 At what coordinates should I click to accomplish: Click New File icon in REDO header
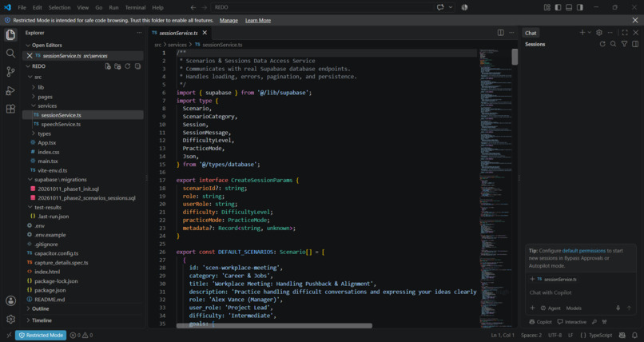click(108, 66)
